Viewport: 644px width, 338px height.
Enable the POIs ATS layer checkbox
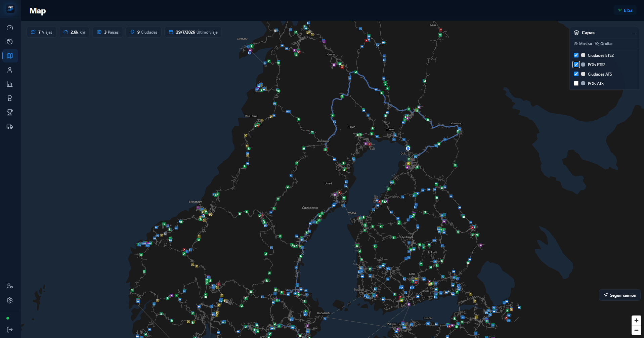point(576,83)
